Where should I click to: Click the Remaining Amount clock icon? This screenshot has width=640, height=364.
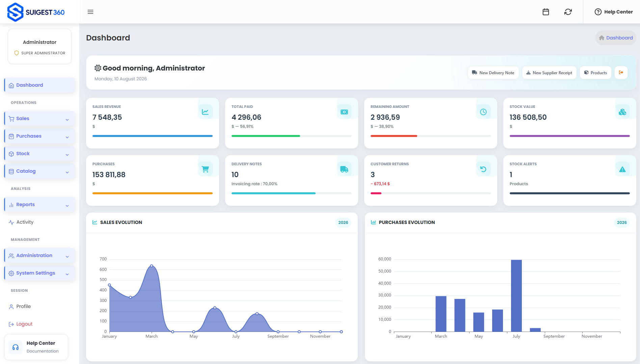483,112
